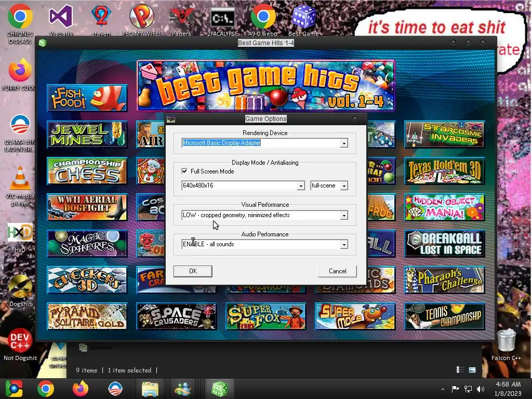Select the Pharaoh's Challenge game tile
Image resolution: width=532 pixels, height=399 pixels.
click(x=445, y=280)
